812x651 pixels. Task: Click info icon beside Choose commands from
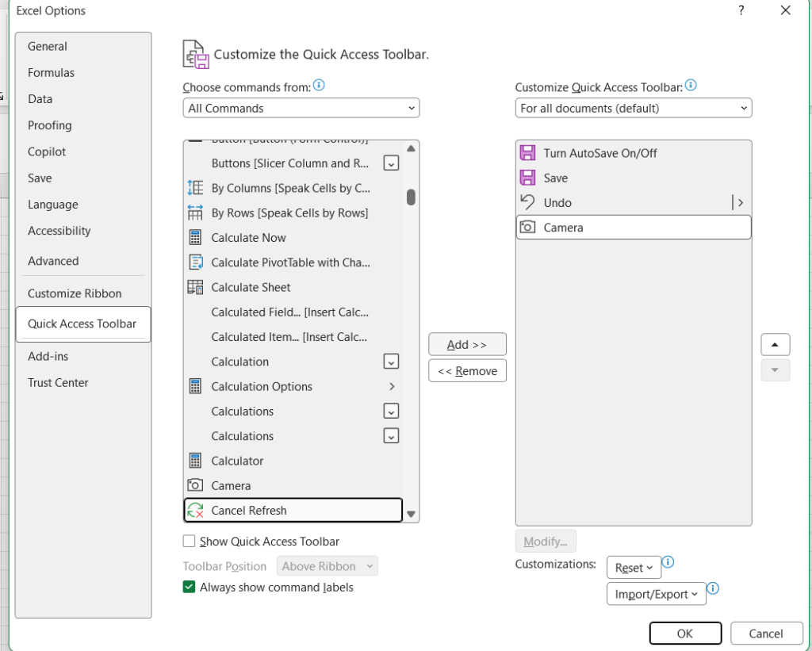[319, 85]
